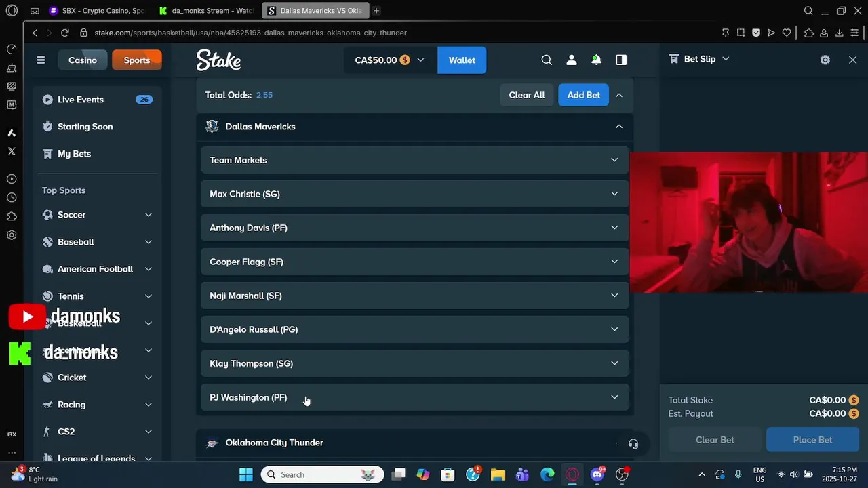Expand PJ Washington (PF) markets
Screen dimensions: 868x488
pyautogui.click(x=414, y=397)
